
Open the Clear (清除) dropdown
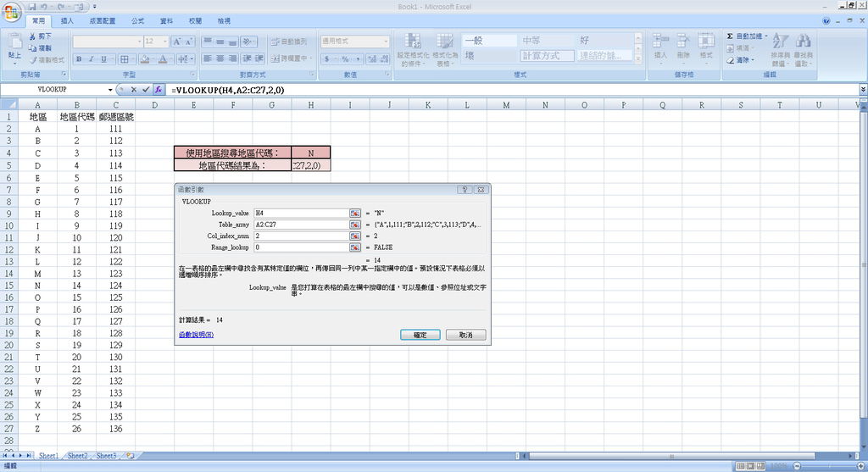pos(753,60)
